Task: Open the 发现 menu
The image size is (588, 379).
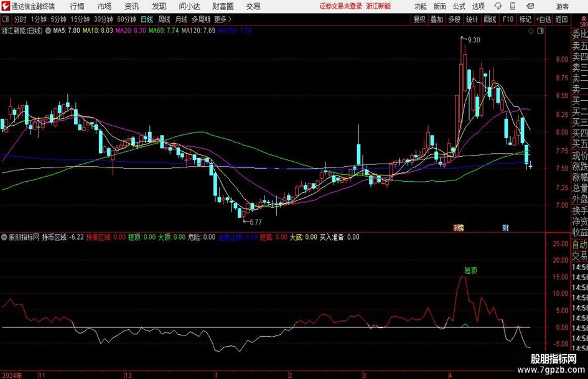Action: pos(159,6)
